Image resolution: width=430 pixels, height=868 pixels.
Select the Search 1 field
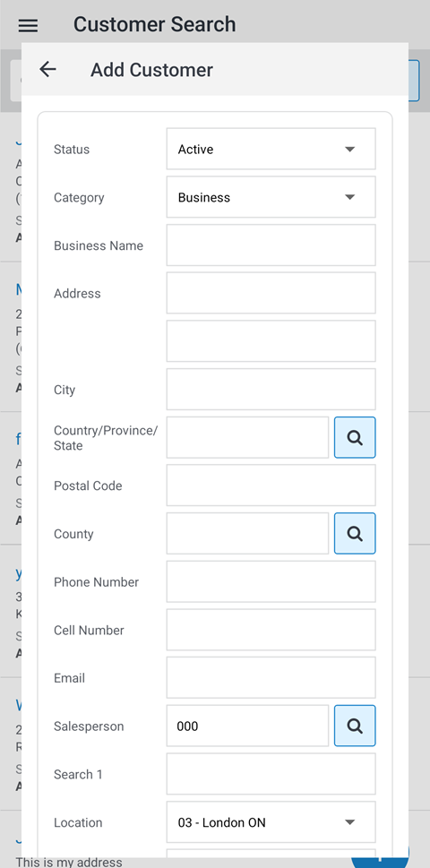271,774
